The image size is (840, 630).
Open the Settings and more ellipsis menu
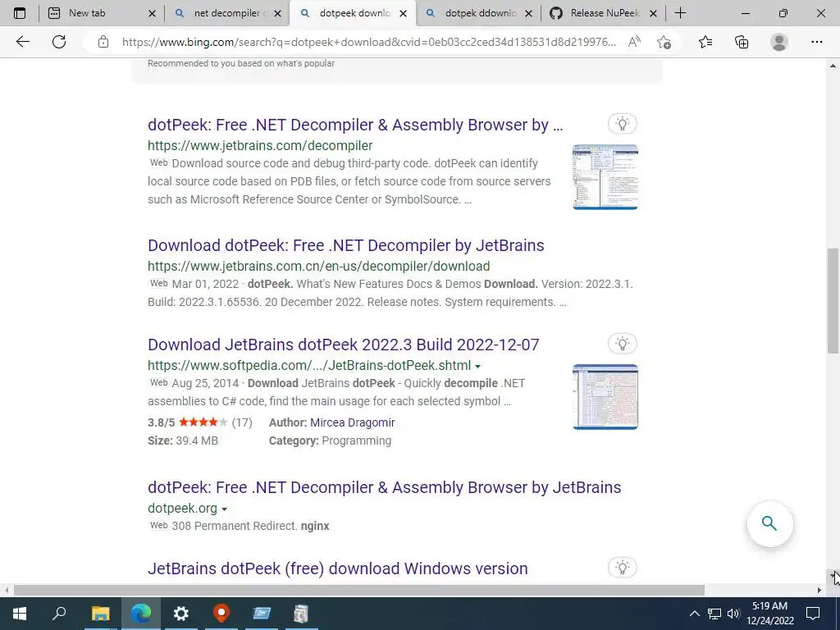tap(816, 42)
